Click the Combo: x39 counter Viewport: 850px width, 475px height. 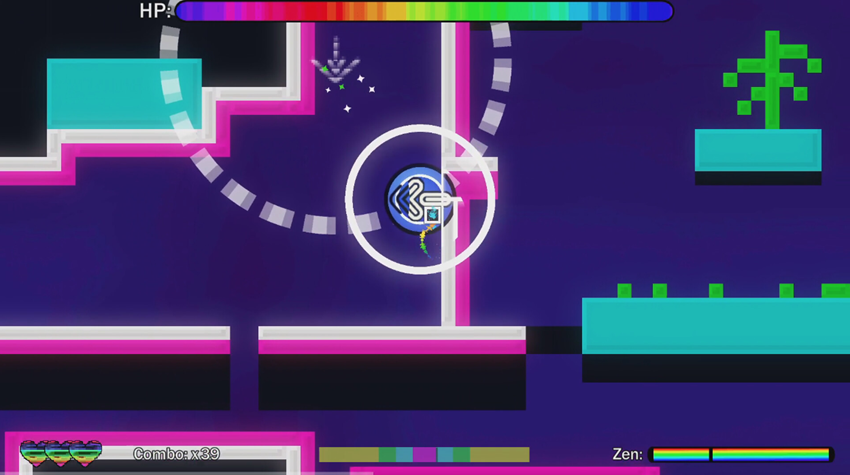click(176, 454)
